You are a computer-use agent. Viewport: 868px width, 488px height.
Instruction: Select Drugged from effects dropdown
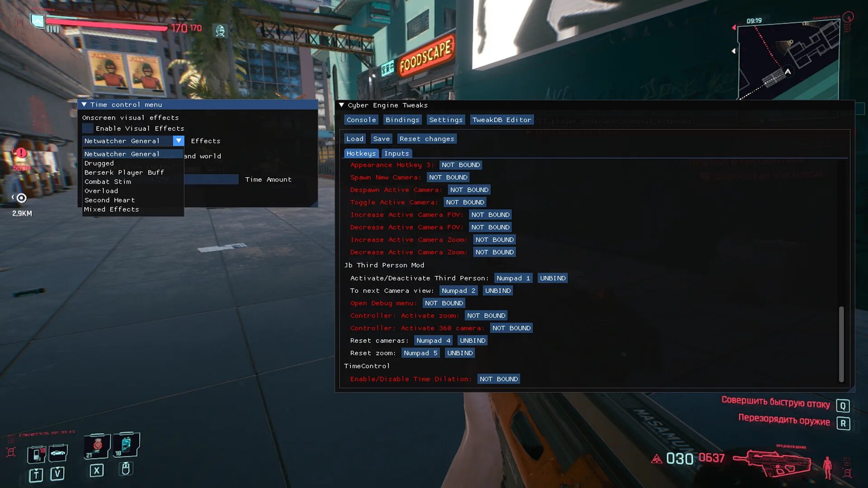(x=99, y=163)
